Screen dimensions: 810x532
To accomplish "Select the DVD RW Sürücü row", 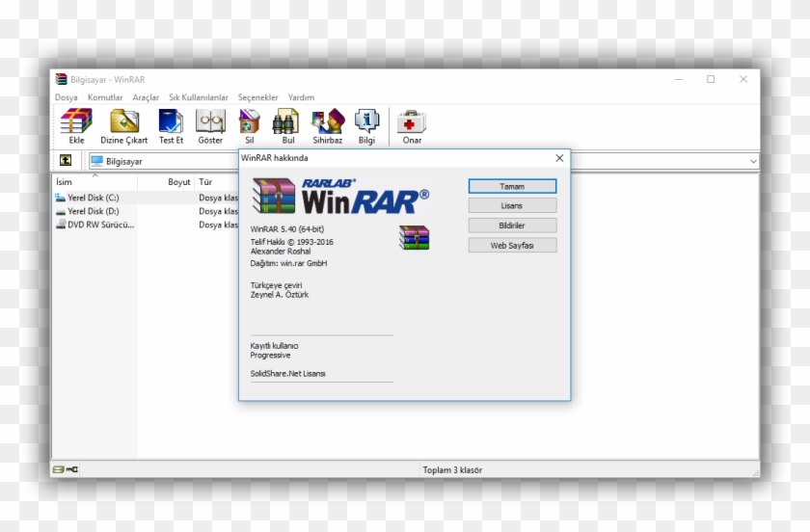I will point(146,225).
